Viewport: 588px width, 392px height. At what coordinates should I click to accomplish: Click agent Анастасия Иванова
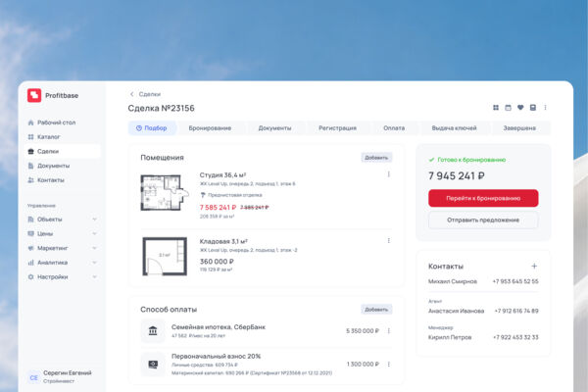pyautogui.click(x=456, y=311)
